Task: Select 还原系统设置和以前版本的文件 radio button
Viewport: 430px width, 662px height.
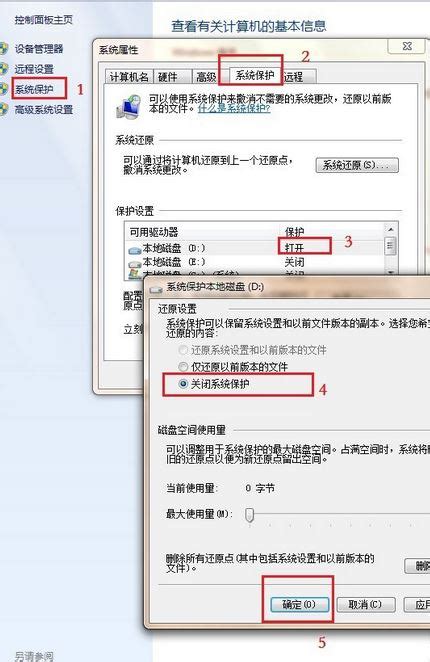Action: pyautogui.click(x=183, y=350)
